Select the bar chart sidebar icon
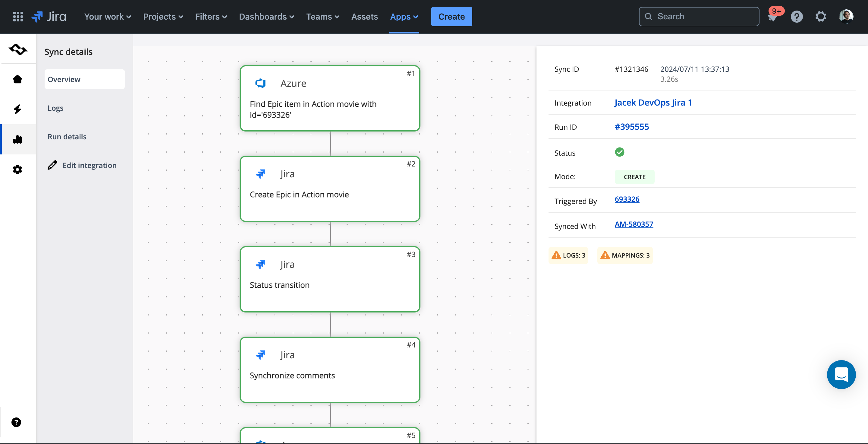868x444 pixels. click(17, 139)
